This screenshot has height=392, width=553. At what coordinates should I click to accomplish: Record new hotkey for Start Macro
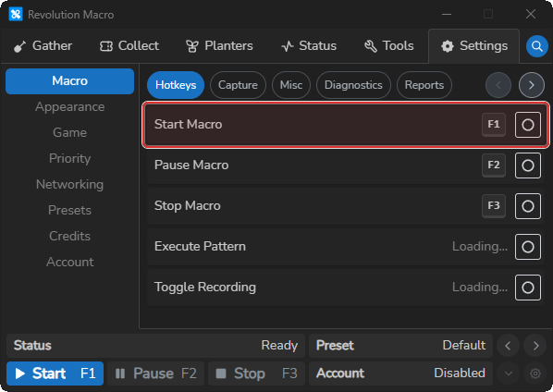(528, 125)
